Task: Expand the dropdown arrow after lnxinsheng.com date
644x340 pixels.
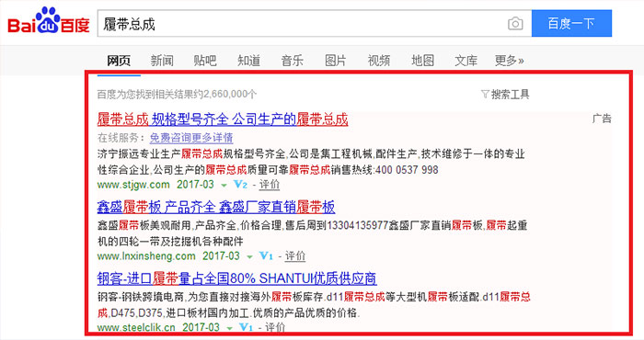Action: click(x=249, y=257)
